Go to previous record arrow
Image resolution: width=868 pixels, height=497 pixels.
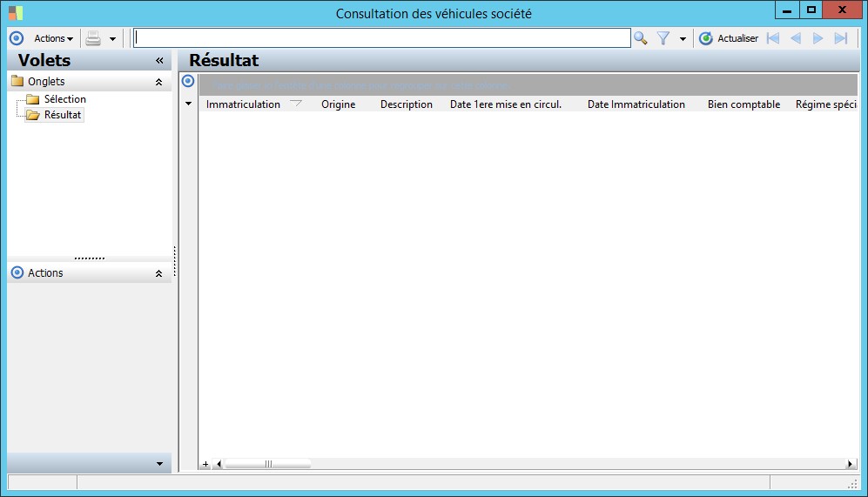(x=796, y=38)
